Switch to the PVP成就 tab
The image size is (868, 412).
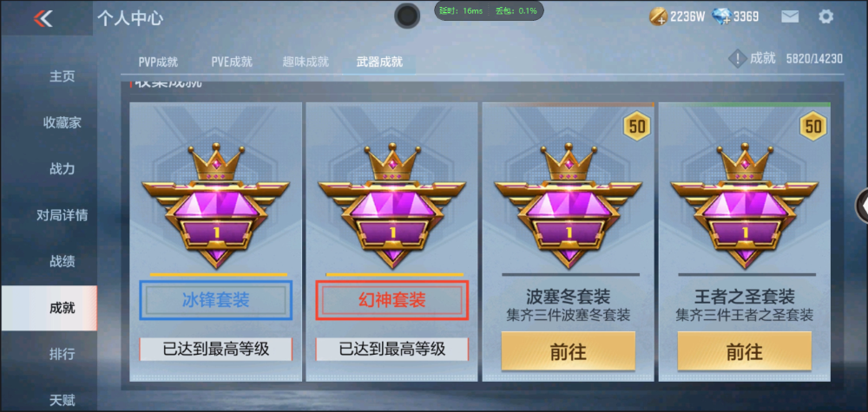click(158, 62)
